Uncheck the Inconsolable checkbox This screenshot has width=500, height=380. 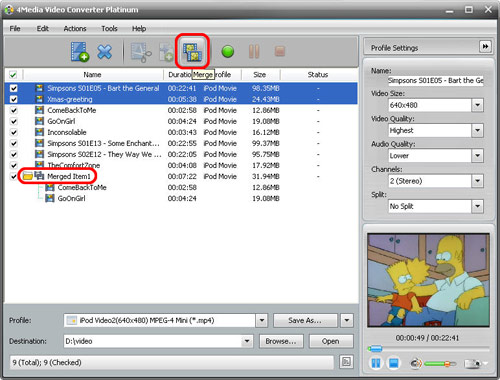14,132
